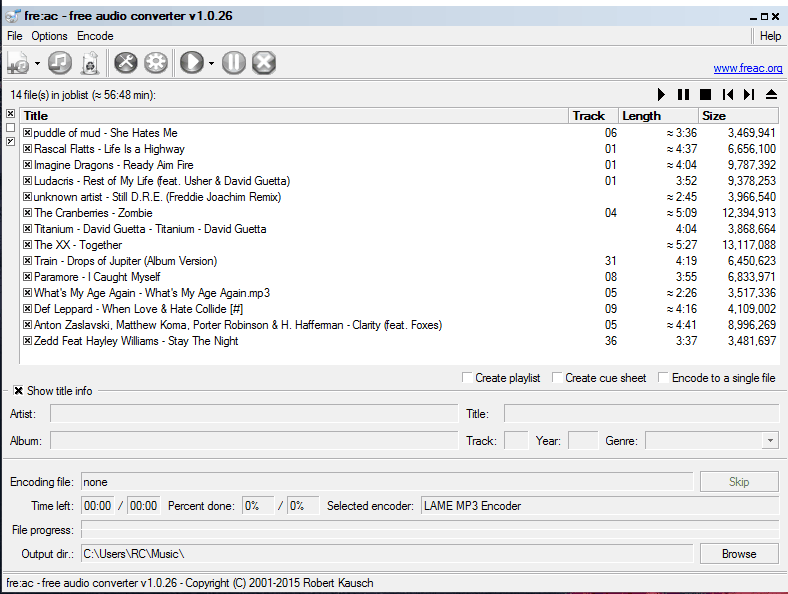Play selected track in joblist player

coord(661,94)
